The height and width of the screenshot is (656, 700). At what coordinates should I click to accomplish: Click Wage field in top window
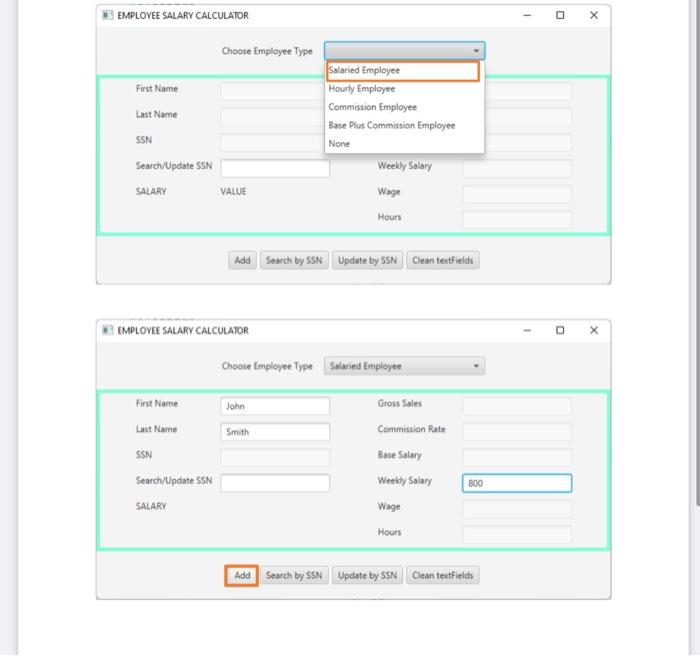pyautogui.click(x=517, y=194)
